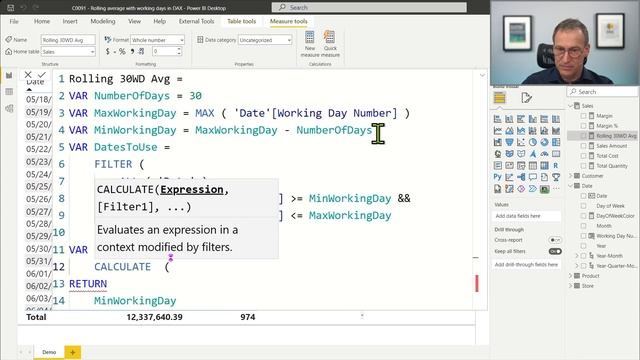
Task: Insert the Map visual
Action: (498, 154)
